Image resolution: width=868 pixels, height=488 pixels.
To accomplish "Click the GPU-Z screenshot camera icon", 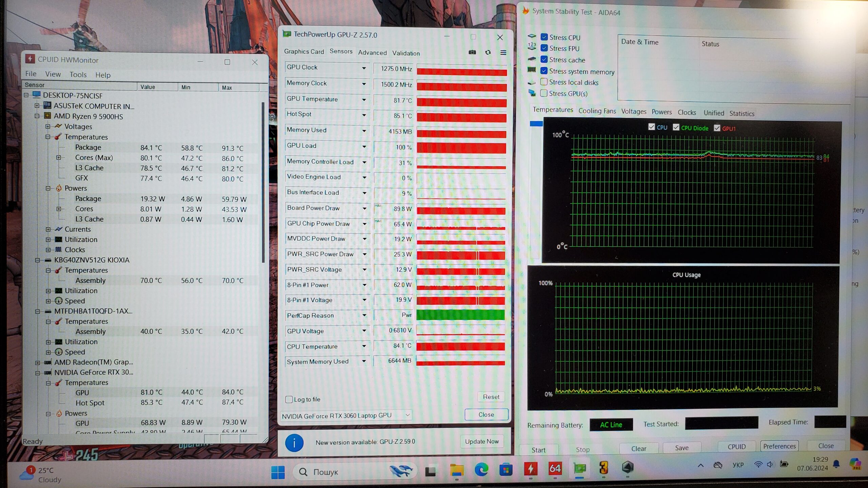I will (x=472, y=53).
